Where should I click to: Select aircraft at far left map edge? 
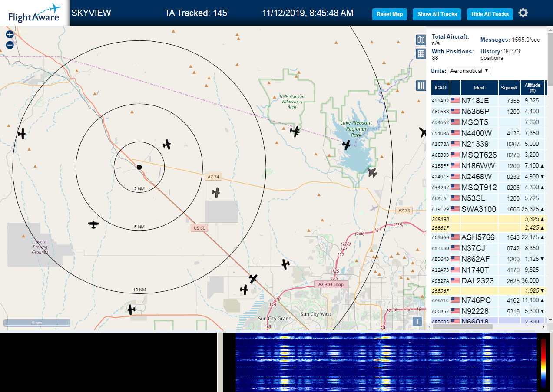click(x=22, y=134)
